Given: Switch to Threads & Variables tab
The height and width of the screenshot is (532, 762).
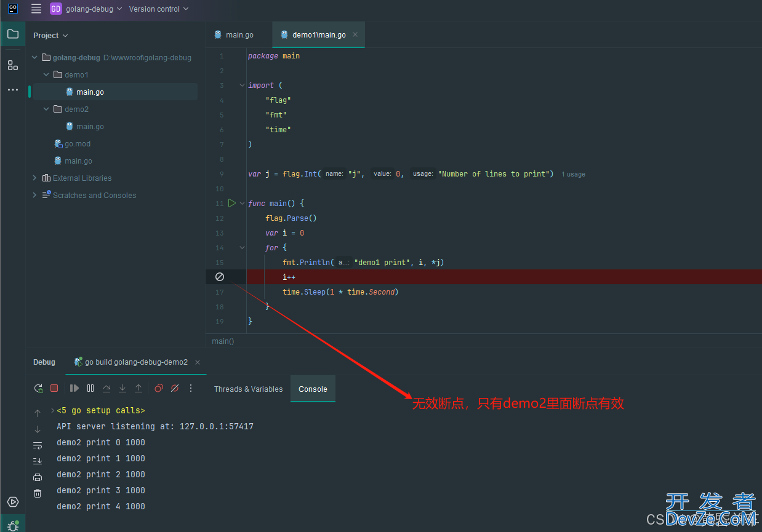Looking at the screenshot, I should [x=248, y=389].
